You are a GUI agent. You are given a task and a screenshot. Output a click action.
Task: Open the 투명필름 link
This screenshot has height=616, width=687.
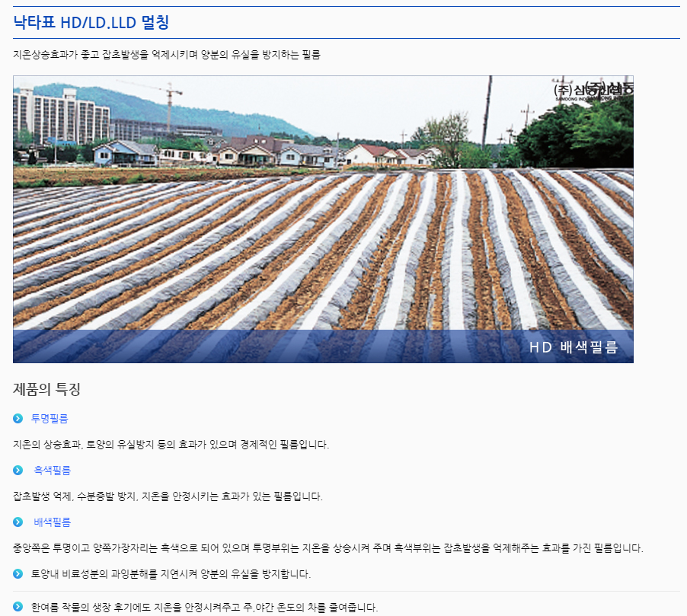tap(50, 418)
